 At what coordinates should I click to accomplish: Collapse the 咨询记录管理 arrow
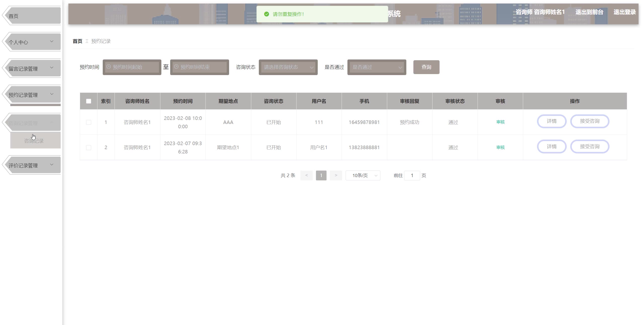point(52,122)
